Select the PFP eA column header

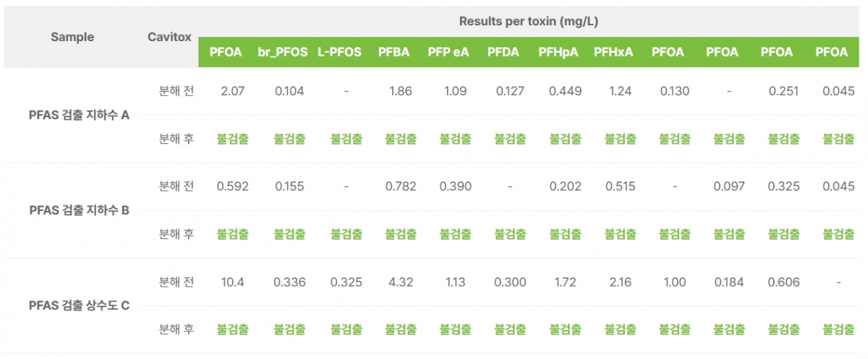tap(448, 52)
